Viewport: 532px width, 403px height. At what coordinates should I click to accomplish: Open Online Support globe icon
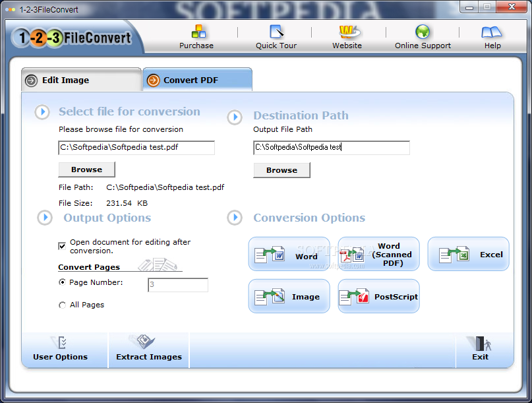(423, 32)
